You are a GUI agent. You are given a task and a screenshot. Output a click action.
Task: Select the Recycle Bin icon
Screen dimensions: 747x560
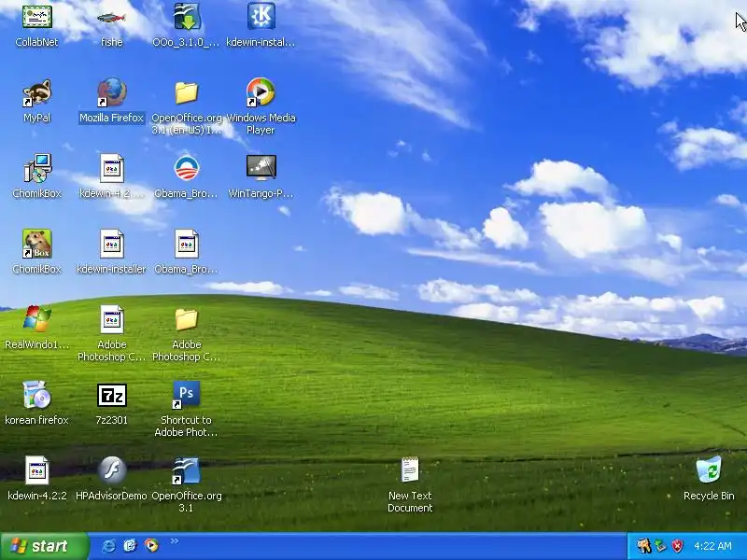click(x=709, y=470)
